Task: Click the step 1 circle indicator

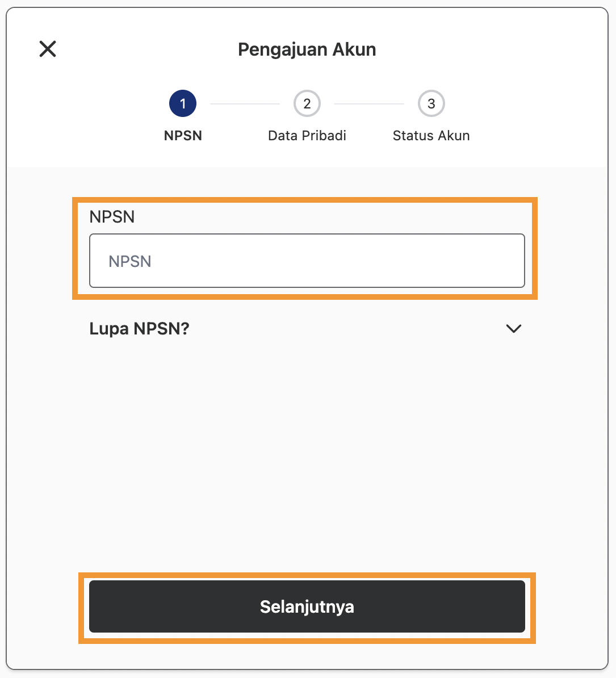Action: pos(183,104)
